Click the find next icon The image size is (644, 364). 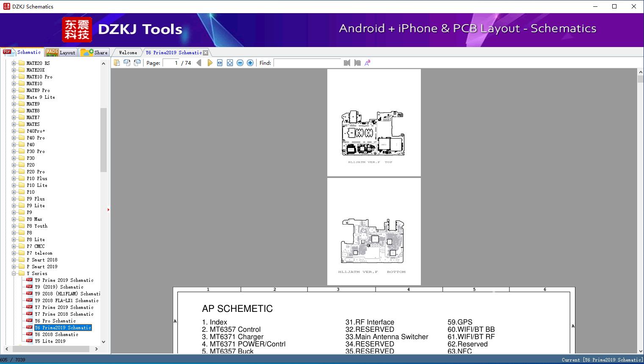357,63
